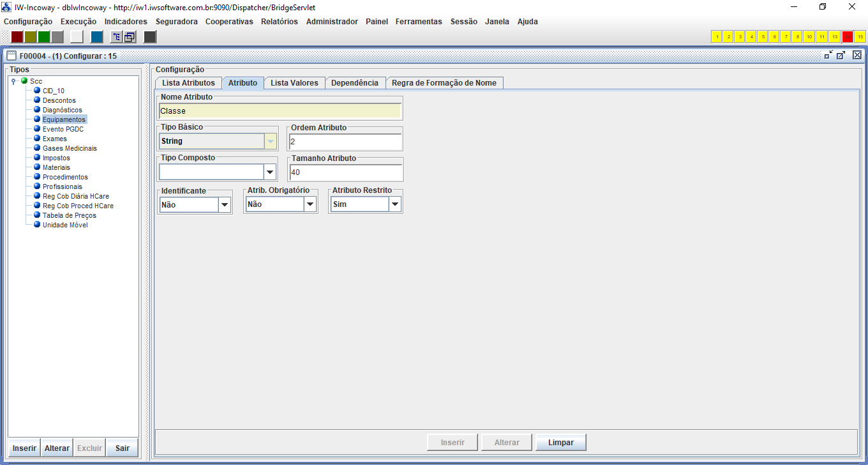
Task: Click the tree structure toolbar icon
Action: (117, 37)
